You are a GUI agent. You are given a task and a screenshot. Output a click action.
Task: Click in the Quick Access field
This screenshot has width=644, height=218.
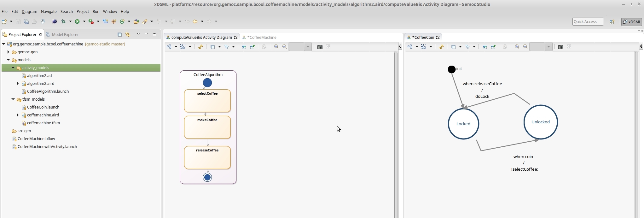pos(587,21)
